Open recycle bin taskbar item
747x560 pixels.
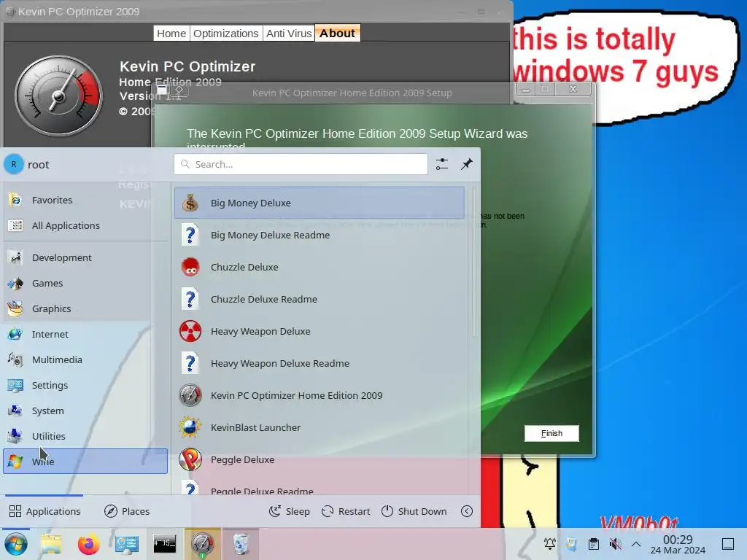point(241,544)
